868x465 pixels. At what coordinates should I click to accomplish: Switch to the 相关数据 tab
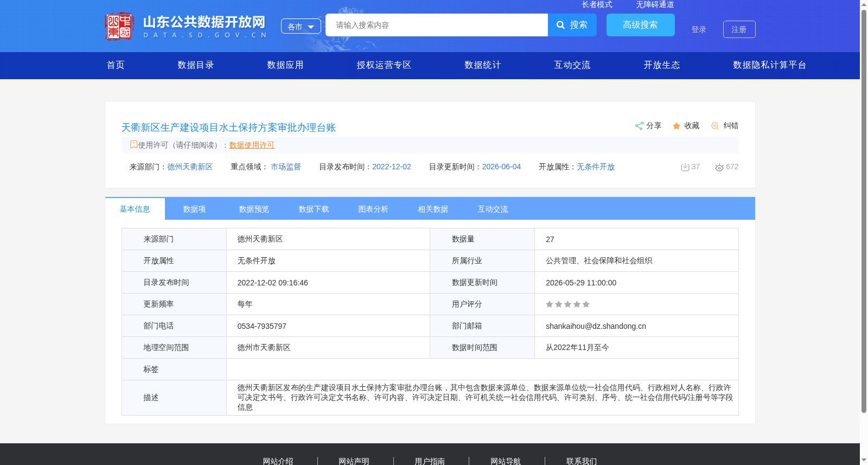point(433,209)
